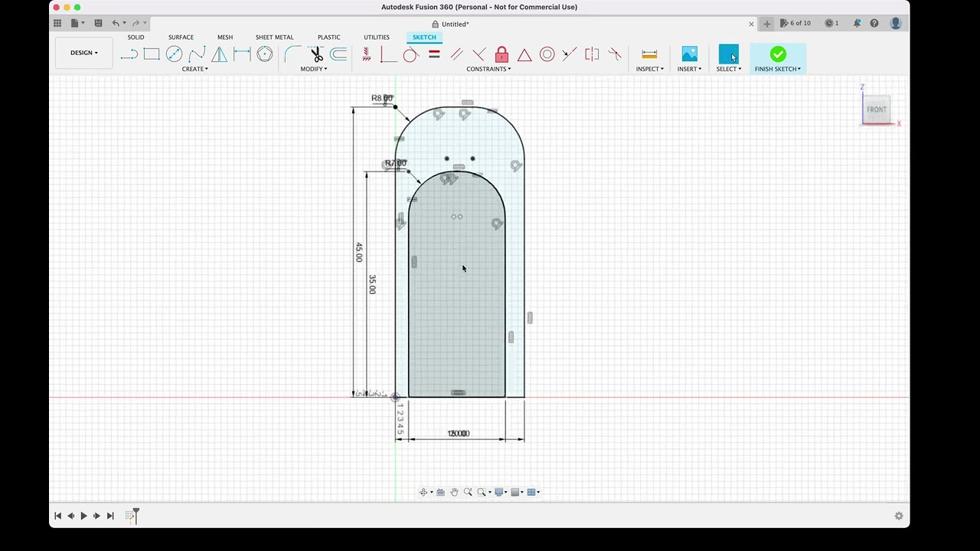Image resolution: width=980 pixels, height=551 pixels.
Task: Click the green Finish Sketch checkmark
Action: [778, 54]
